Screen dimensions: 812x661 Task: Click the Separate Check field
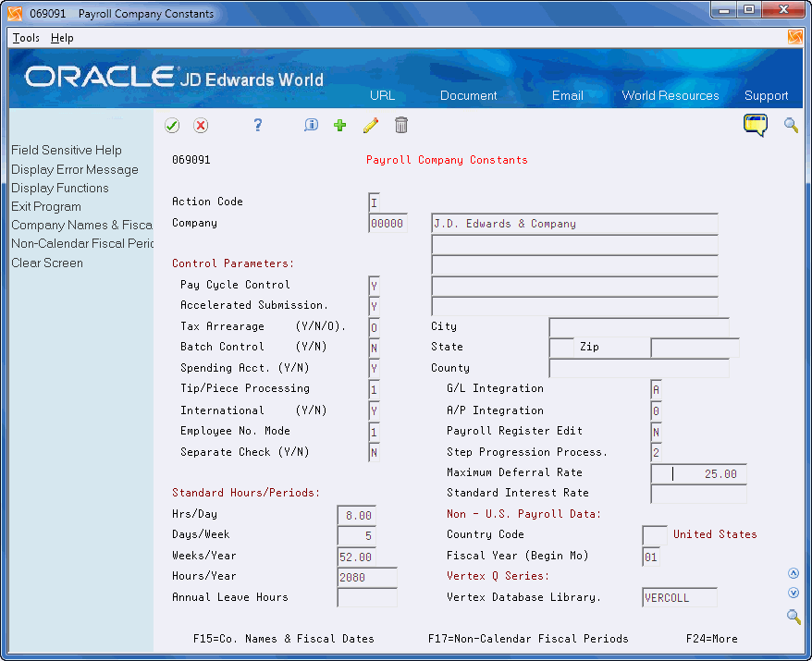click(x=374, y=453)
